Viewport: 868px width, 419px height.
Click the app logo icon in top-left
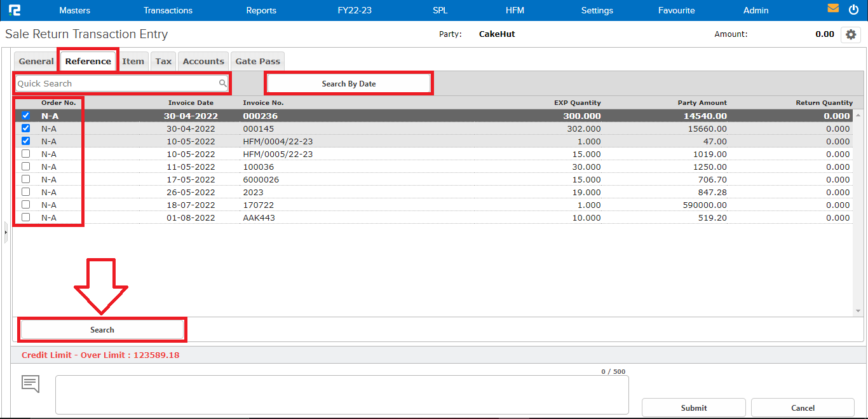point(14,10)
